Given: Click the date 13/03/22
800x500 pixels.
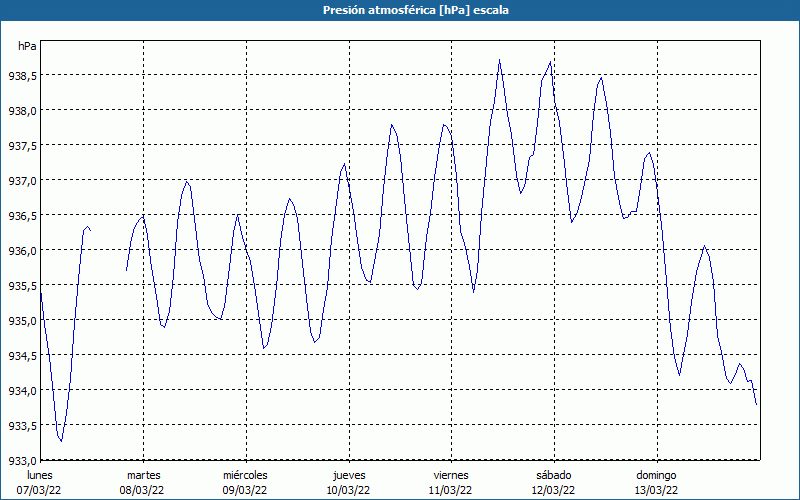Looking at the screenshot, I should 656,490.
